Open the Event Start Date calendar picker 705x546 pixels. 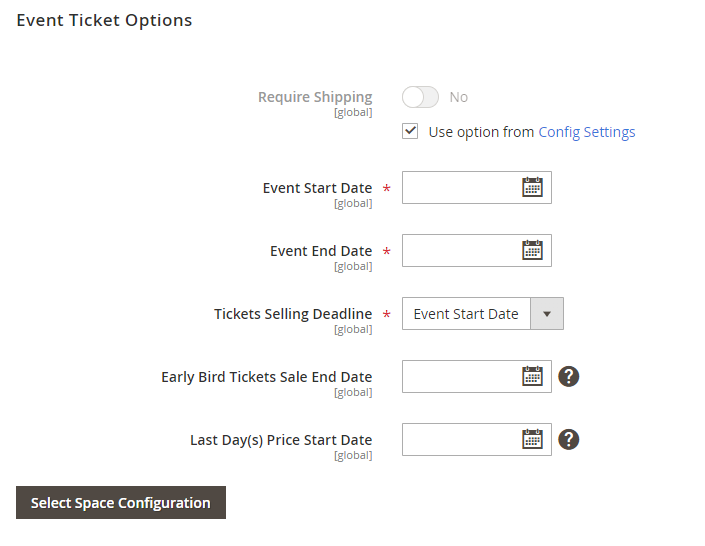point(532,187)
